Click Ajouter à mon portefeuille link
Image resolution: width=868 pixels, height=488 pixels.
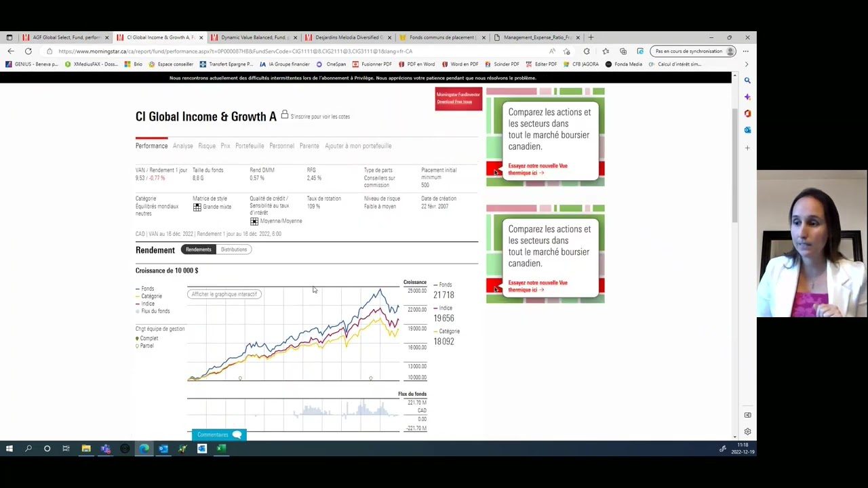358,146
